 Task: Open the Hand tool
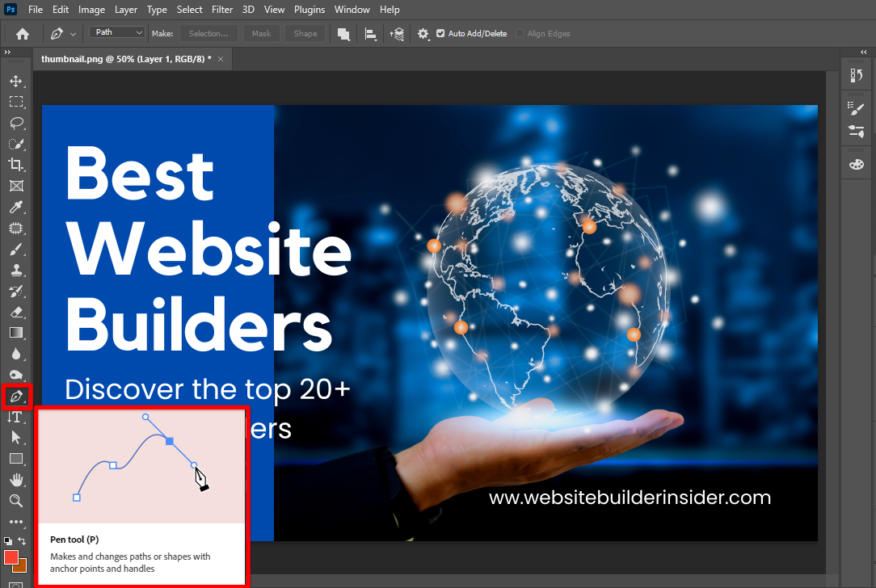pyautogui.click(x=16, y=480)
